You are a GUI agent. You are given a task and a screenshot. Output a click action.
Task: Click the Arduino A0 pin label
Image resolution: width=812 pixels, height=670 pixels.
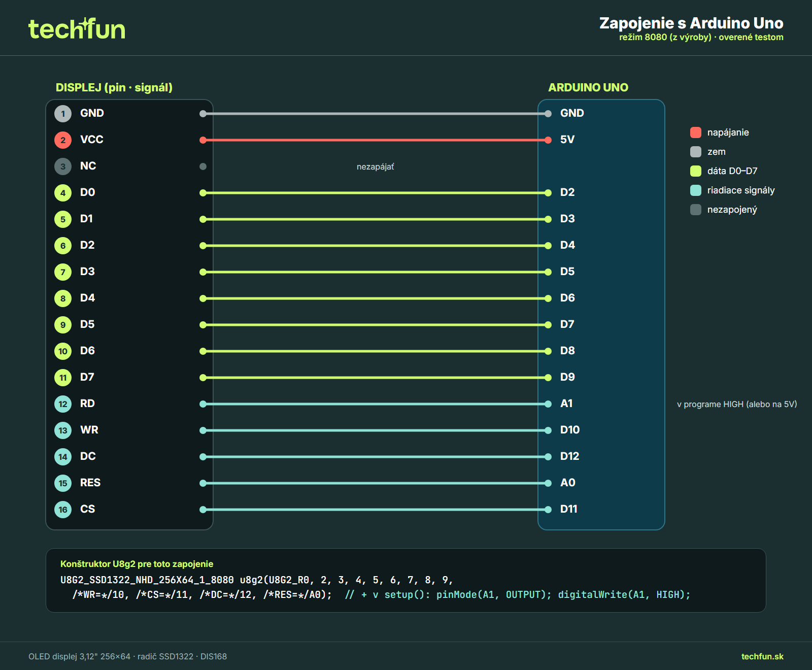point(568,483)
